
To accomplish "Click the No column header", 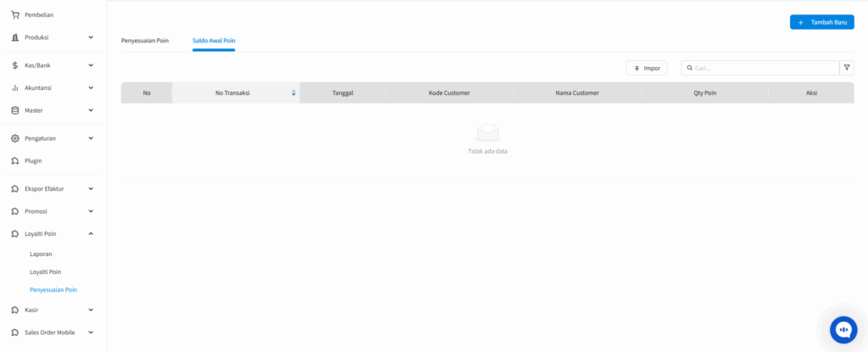I will pyautogui.click(x=147, y=93).
